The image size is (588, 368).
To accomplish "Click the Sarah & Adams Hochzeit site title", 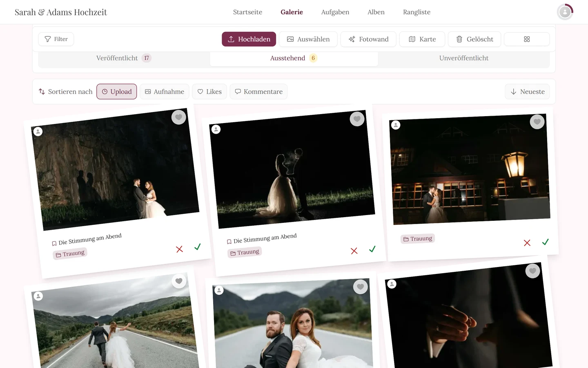I will pyautogui.click(x=61, y=12).
